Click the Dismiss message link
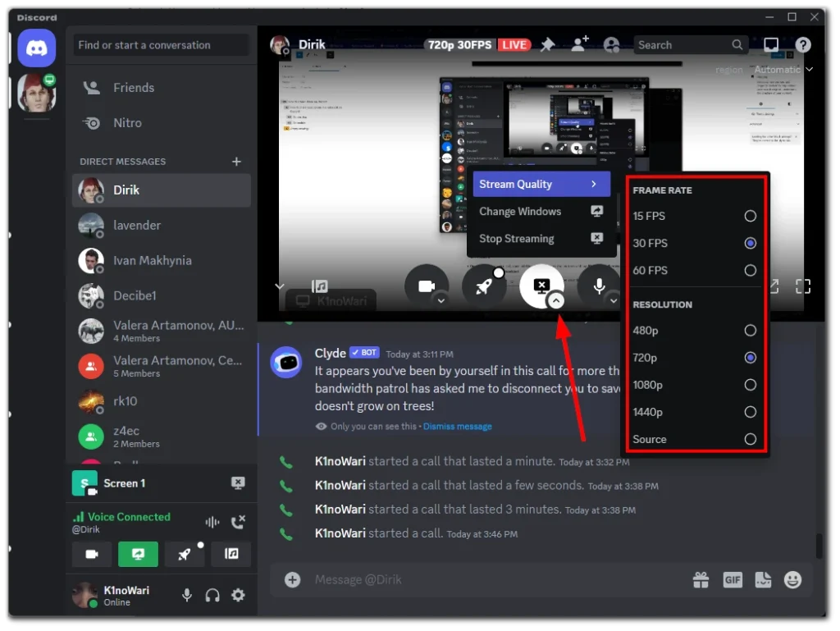The width and height of the screenshot is (840, 631). pos(458,427)
